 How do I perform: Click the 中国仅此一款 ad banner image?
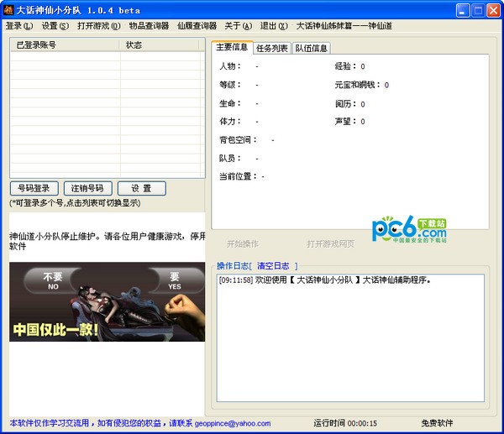click(107, 301)
